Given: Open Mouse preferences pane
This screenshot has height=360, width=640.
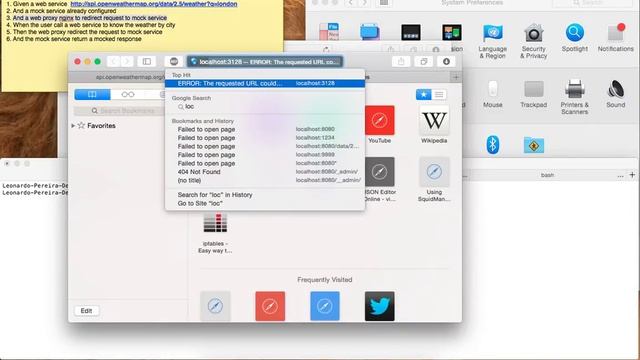Looking at the screenshot, I should pyautogui.click(x=493, y=94).
